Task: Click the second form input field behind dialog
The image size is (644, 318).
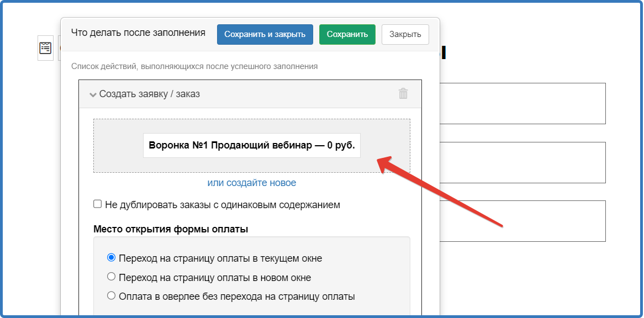Action: (522, 162)
